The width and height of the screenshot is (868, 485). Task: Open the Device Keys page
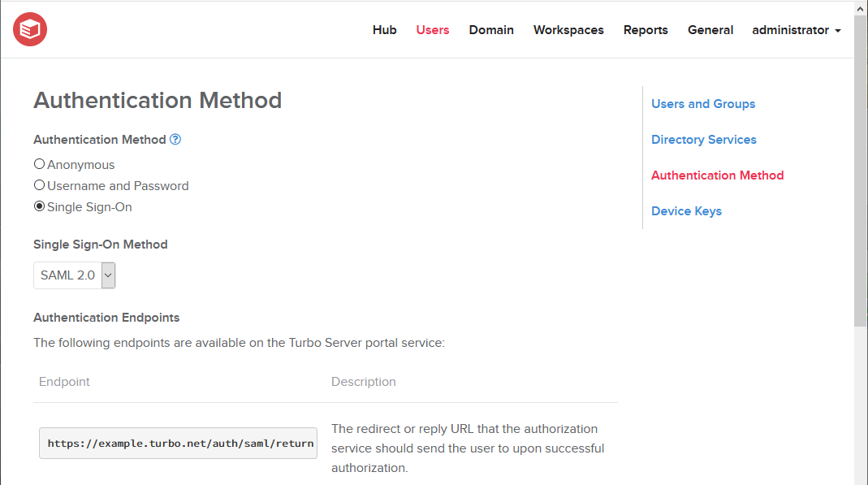(685, 210)
